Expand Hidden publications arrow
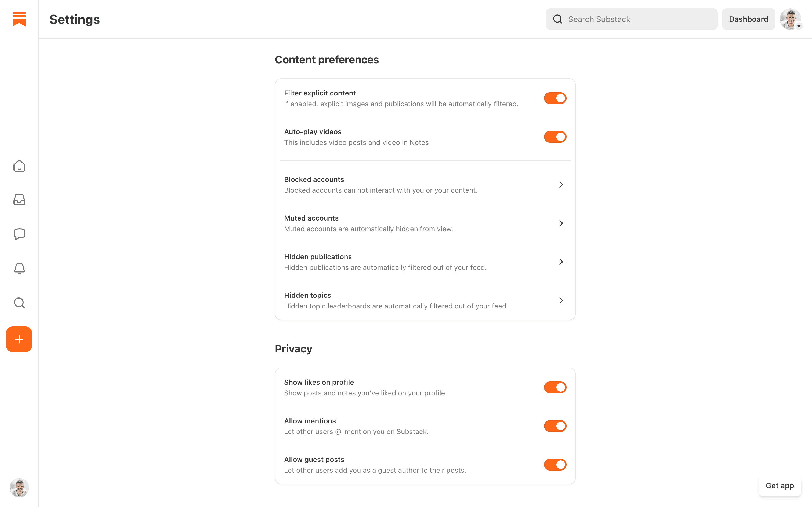The image size is (812, 507). [x=561, y=262]
